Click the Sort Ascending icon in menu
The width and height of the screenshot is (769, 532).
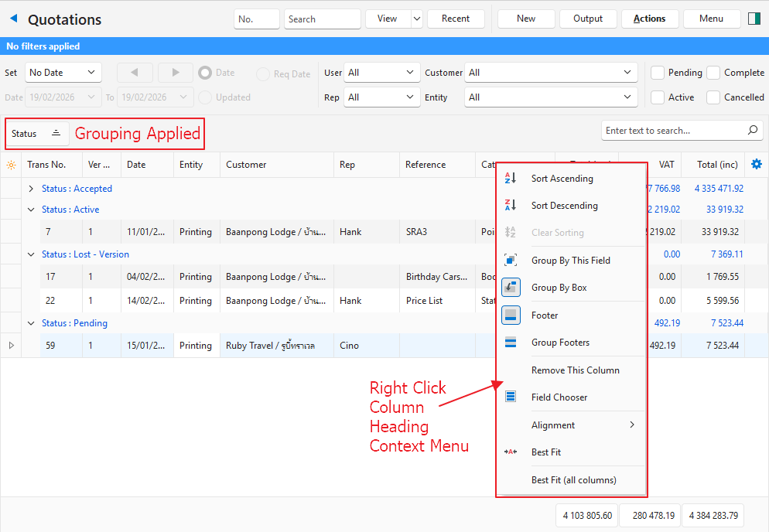point(511,179)
